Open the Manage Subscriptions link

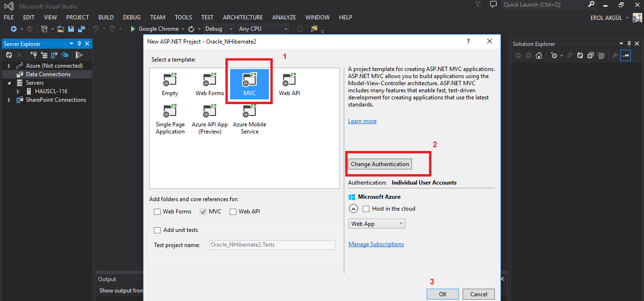click(x=376, y=244)
